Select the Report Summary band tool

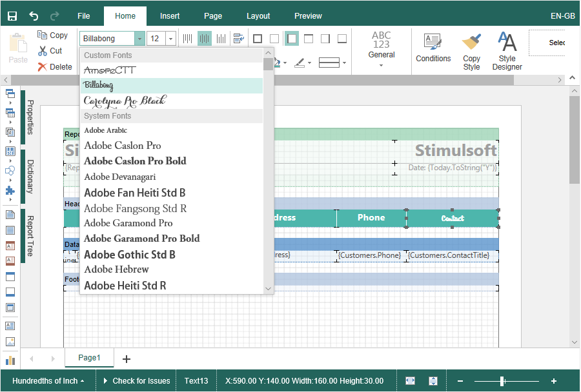pos(10,230)
